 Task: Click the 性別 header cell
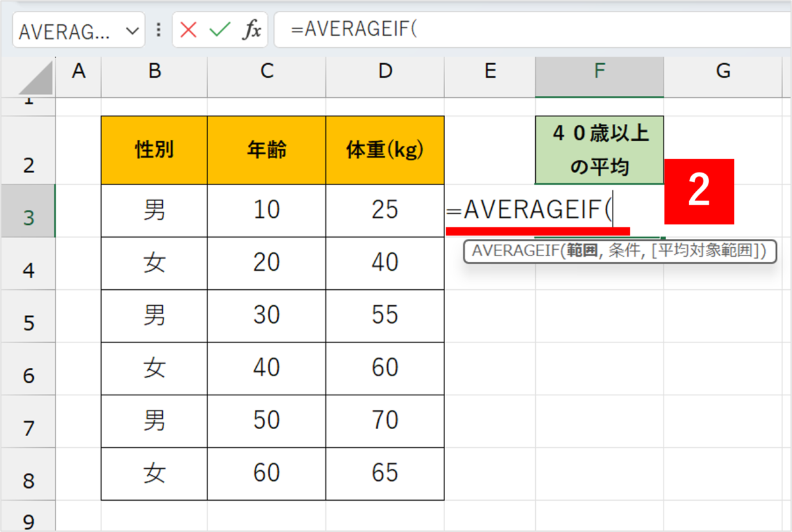[x=154, y=151]
